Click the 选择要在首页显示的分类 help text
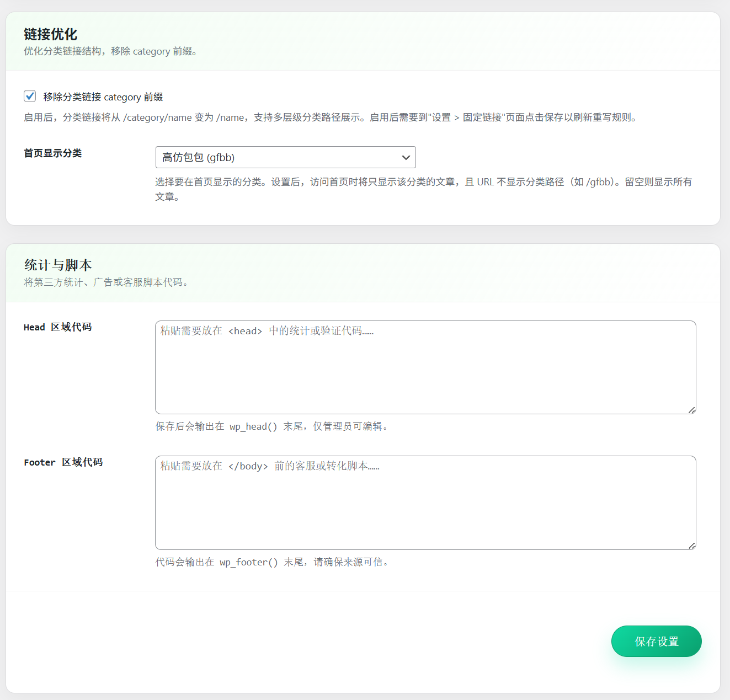Image resolution: width=730 pixels, height=700 pixels. pyautogui.click(x=423, y=182)
